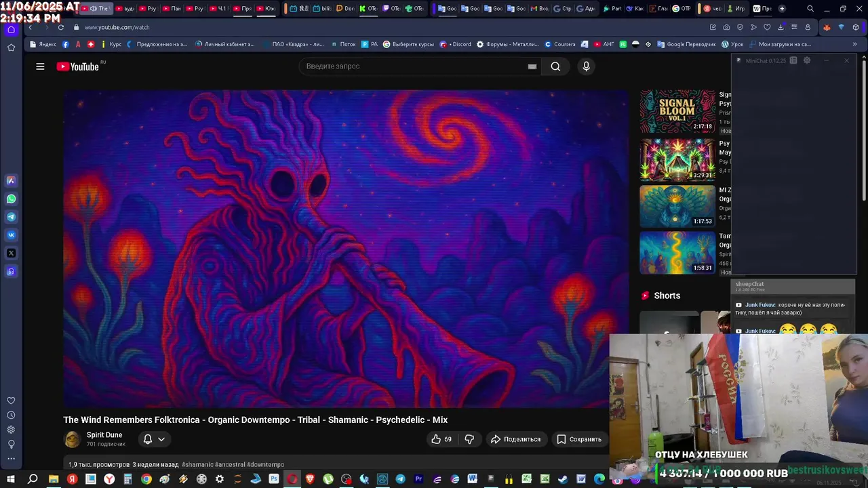Open the sidebar heart pinboards icon
This screenshot has height=488, width=868.
tap(11, 401)
